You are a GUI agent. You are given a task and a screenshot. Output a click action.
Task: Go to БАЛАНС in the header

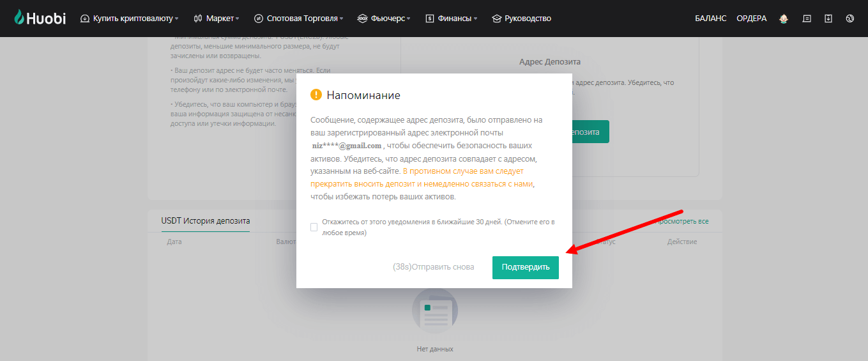coord(710,19)
